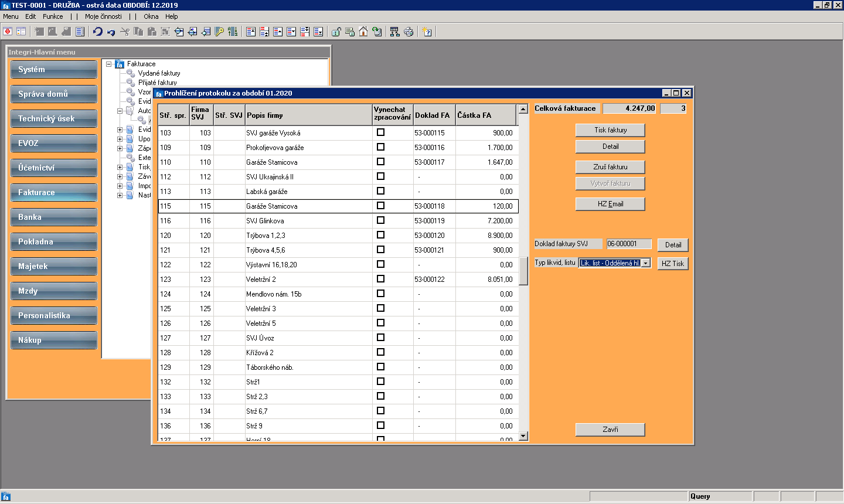Click the blue fa icon in status bar
The image size is (844, 504).
(x=6, y=497)
